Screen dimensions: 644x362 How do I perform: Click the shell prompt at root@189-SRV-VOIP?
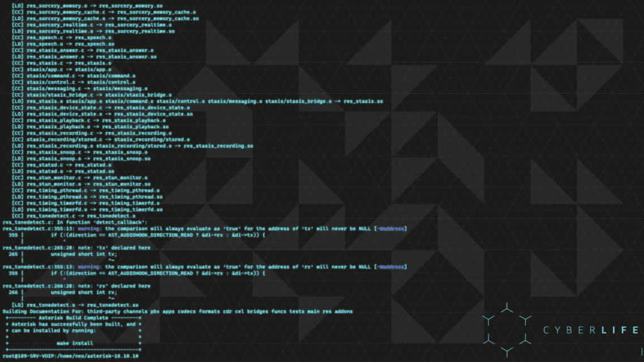tap(70, 356)
